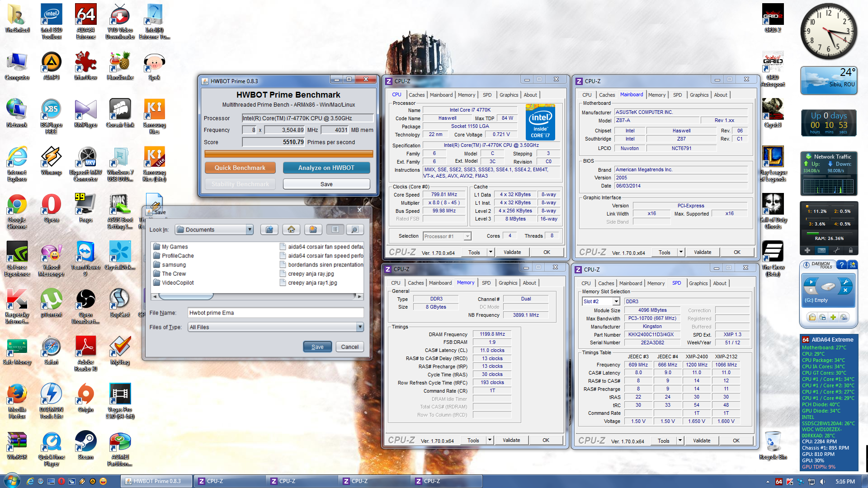The width and height of the screenshot is (868, 488).
Task: Launch Opera desktop shortcut
Action: (51, 208)
